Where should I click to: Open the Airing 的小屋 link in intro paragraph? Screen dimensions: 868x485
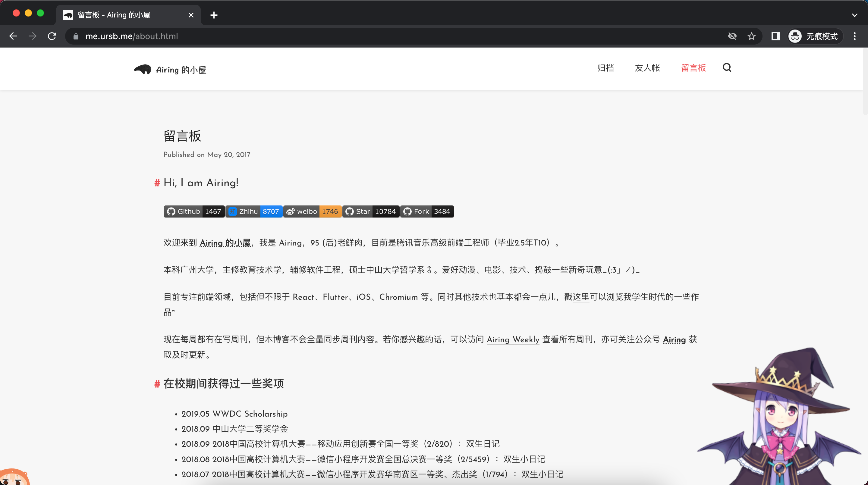[x=225, y=243]
